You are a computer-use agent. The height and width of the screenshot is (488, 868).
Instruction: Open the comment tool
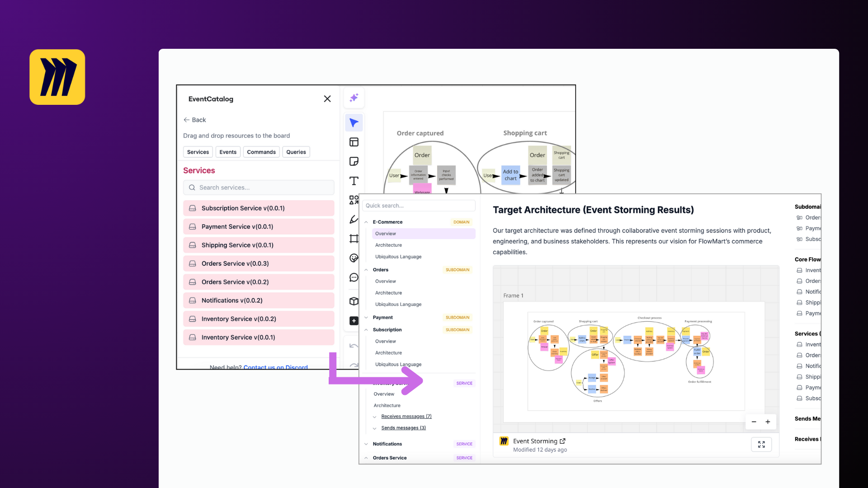click(x=354, y=277)
